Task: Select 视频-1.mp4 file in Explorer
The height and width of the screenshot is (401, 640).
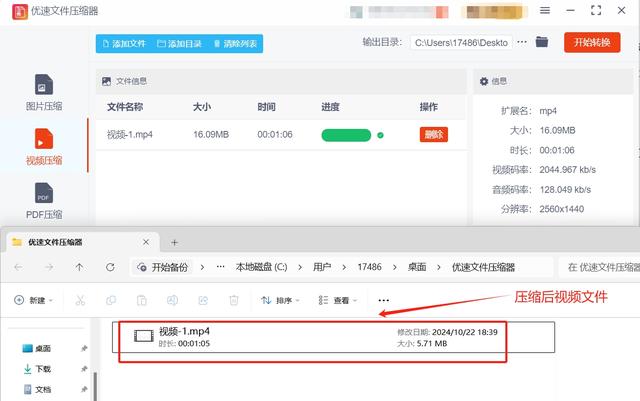Action: 333,337
